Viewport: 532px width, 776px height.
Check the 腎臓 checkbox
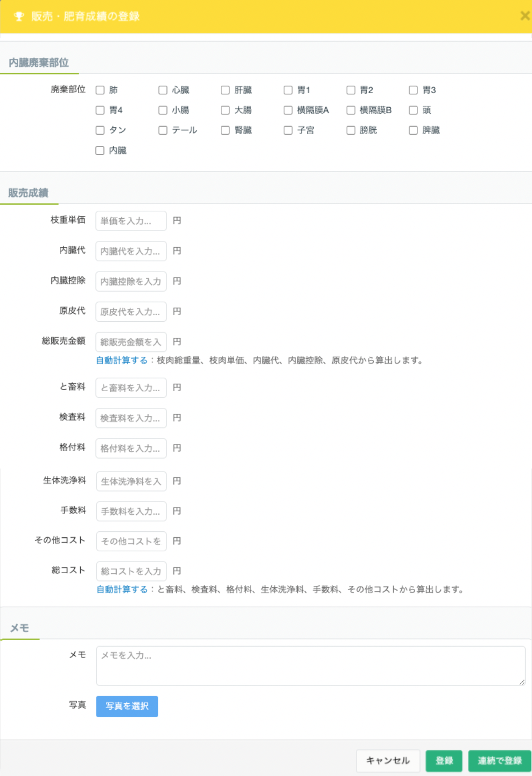pyautogui.click(x=225, y=130)
